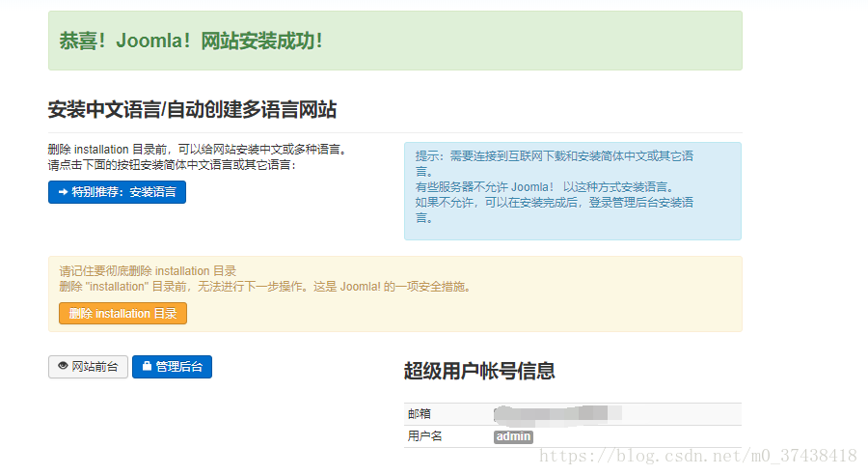This screenshot has height=475, width=868.
Task: Open the 管理后台 administrator button
Action: pyautogui.click(x=173, y=366)
